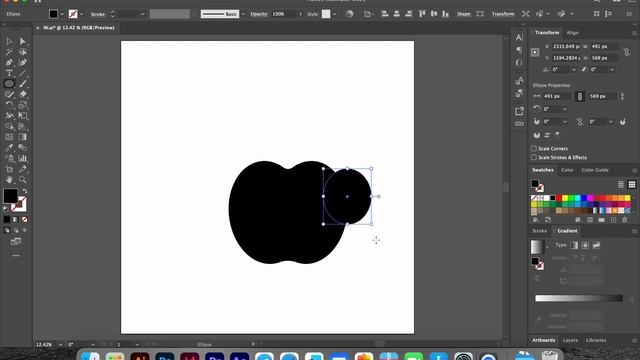Viewport: 640px width, 360px height.
Task: Set None mode below fill box
Action: pos(24,220)
